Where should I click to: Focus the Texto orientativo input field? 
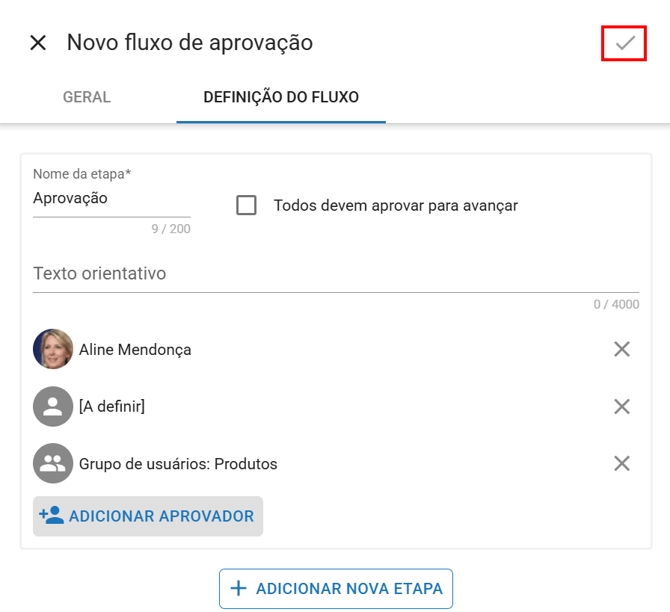pyautogui.click(x=336, y=274)
